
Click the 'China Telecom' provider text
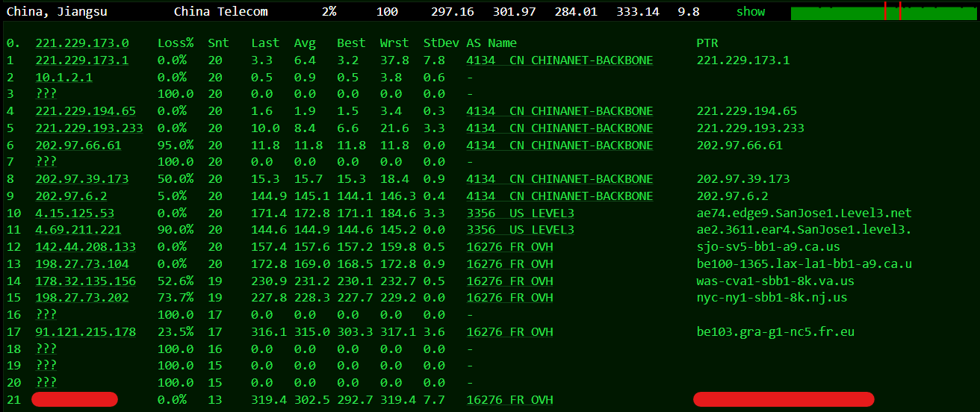coord(220,12)
